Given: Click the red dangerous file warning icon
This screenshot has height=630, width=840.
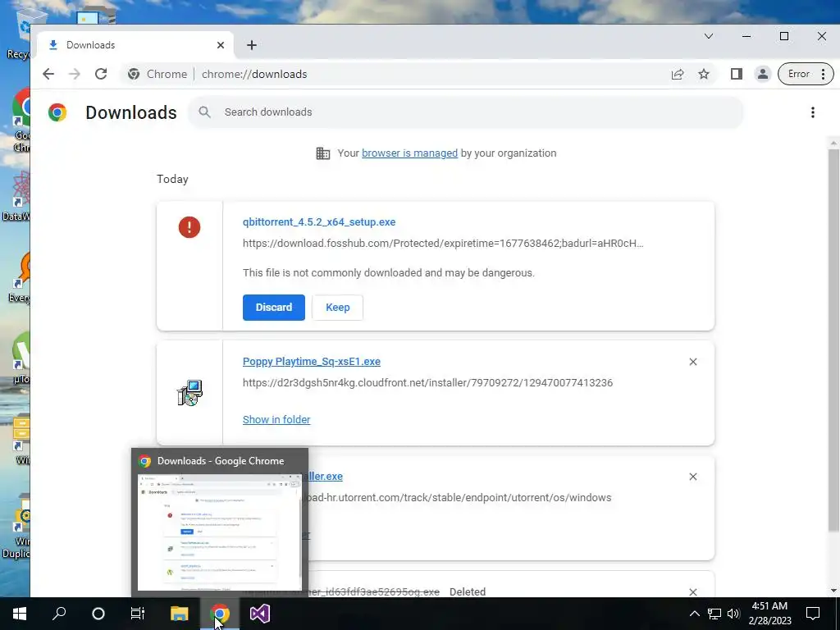Looking at the screenshot, I should click(x=189, y=227).
